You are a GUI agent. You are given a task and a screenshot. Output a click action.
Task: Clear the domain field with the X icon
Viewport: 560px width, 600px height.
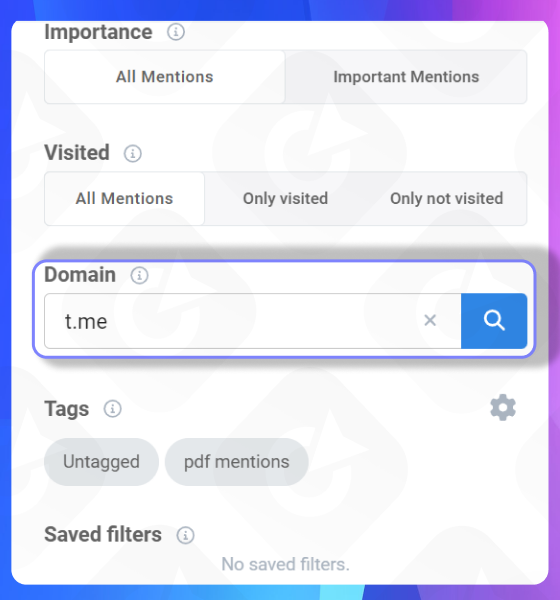click(430, 320)
